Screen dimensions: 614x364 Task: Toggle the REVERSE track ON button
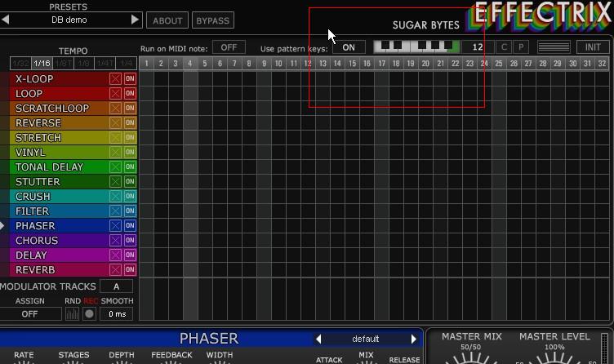tap(130, 123)
